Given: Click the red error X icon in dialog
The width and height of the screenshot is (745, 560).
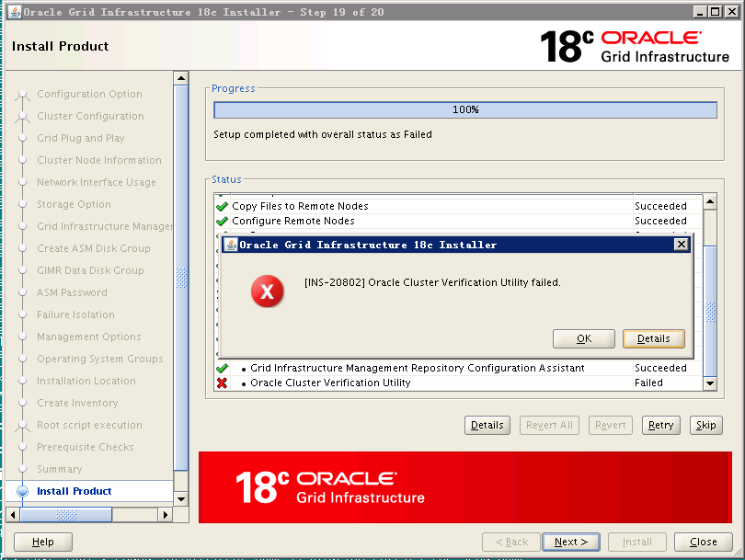Looking at the screenshot, I should (268, 291).
